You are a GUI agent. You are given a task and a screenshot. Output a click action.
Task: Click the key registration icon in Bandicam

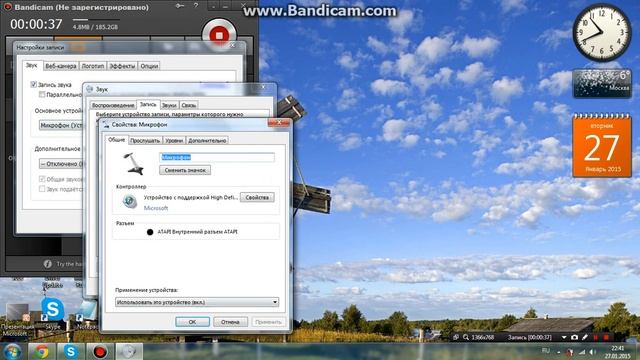click(180, 6)
